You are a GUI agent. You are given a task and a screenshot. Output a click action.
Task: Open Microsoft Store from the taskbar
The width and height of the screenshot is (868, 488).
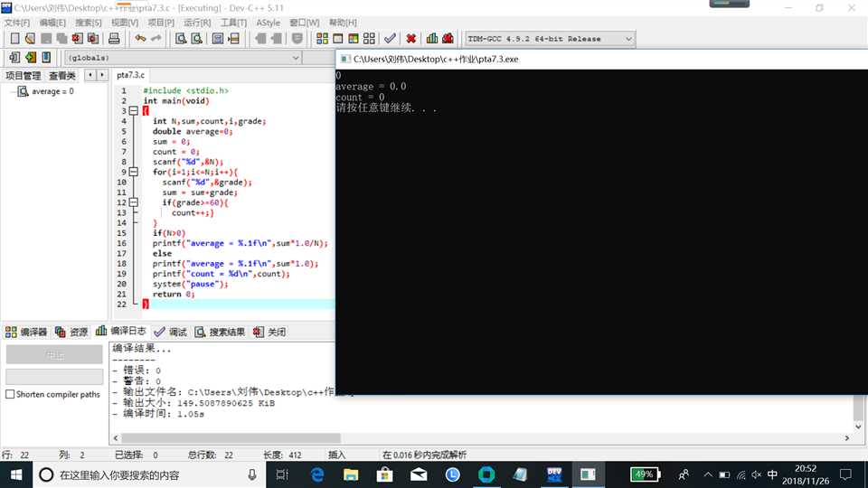[385, 474]
